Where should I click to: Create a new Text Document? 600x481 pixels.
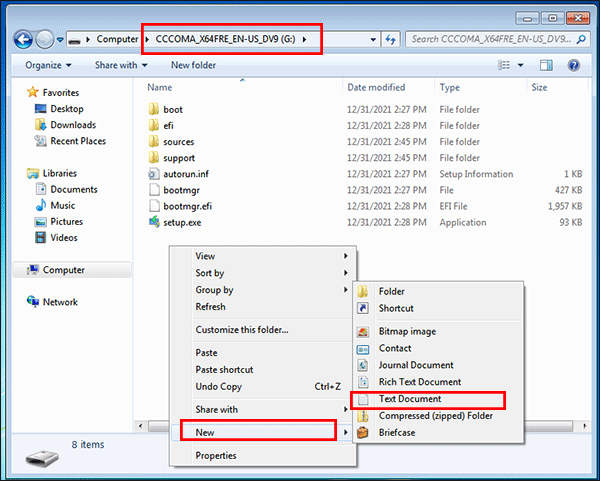438,398
